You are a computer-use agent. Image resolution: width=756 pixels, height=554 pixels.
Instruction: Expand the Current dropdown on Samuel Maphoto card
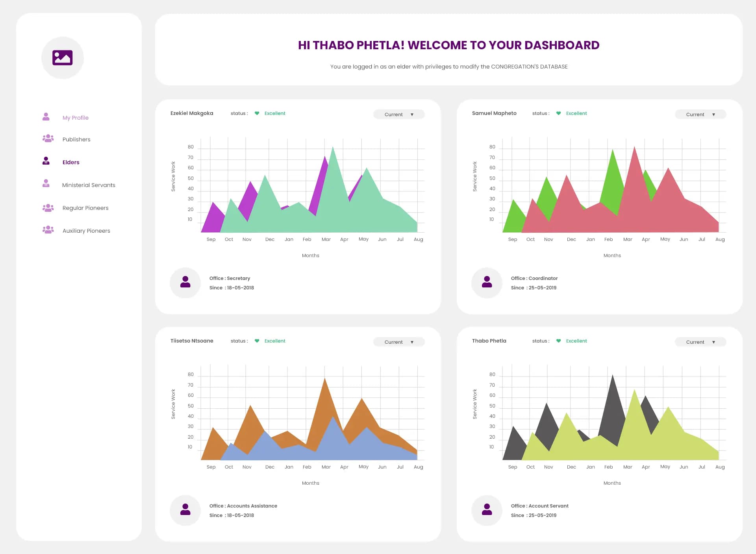tap(700, 115)
